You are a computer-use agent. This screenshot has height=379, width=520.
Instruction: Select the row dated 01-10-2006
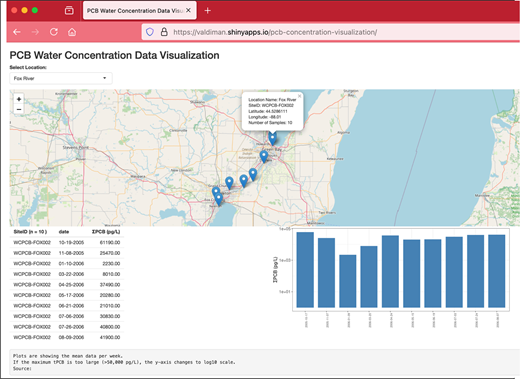coord(67,263)
